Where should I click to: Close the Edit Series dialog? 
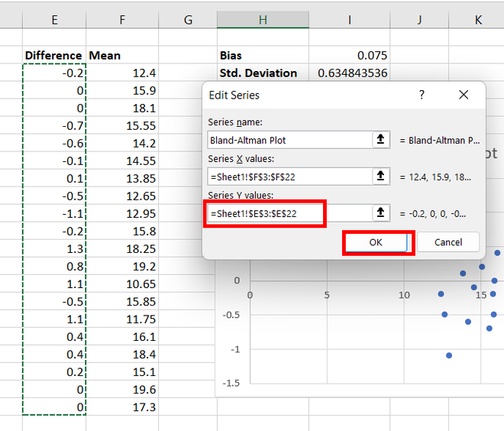pos(464,95)
